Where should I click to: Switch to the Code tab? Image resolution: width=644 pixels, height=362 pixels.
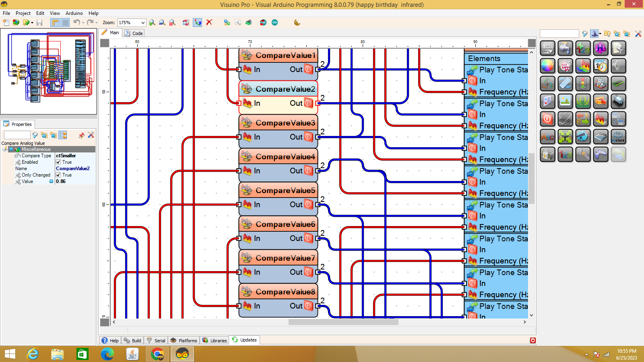[x=134, y=33]
